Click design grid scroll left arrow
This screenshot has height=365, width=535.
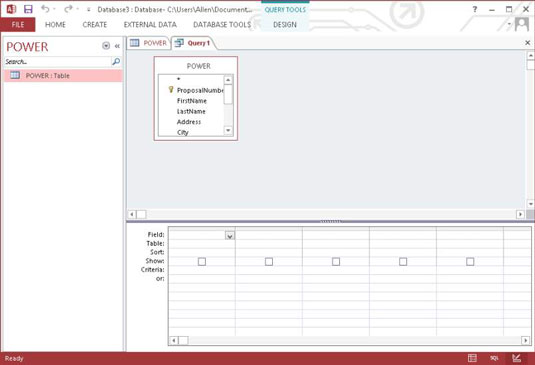[x=174, y=340]
